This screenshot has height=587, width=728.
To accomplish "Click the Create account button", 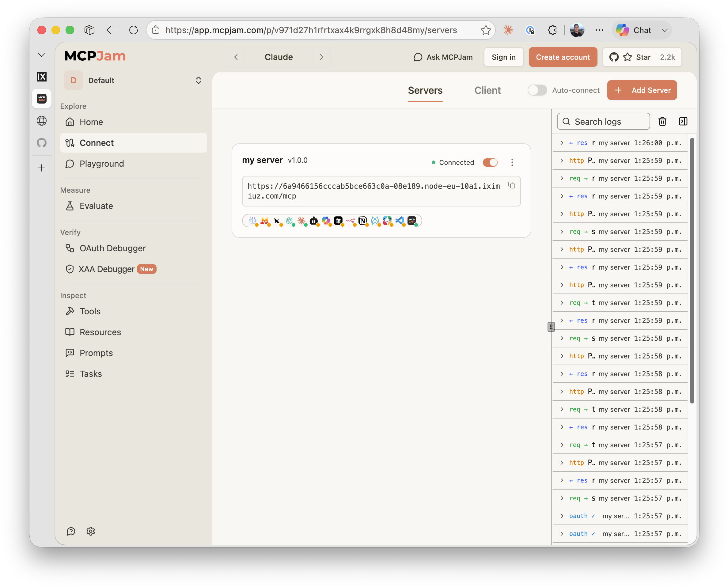I will click(563, 57).
